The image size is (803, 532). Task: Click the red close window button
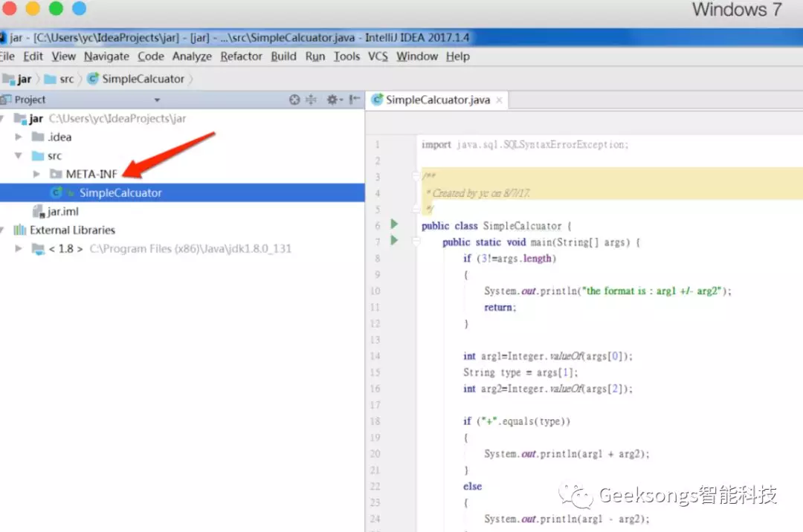[10, 8]
